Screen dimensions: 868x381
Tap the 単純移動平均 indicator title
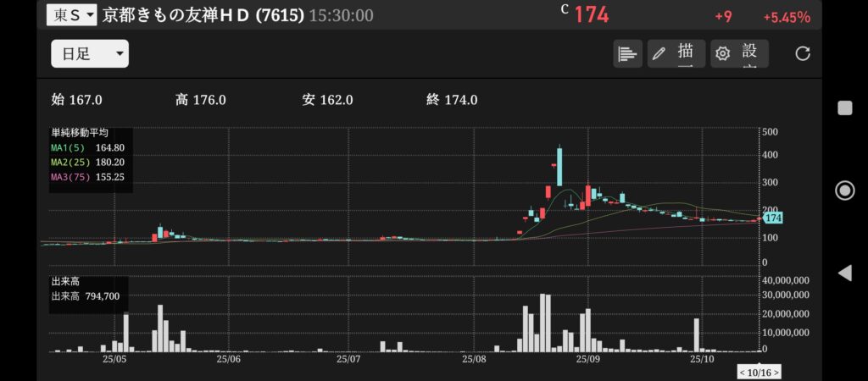pos(80,133)
